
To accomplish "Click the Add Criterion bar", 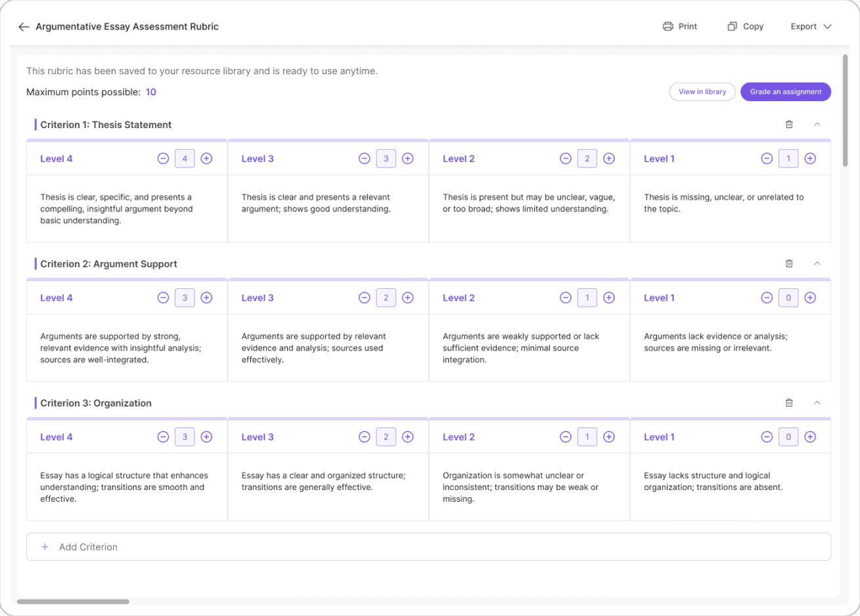I will [430, 546].
